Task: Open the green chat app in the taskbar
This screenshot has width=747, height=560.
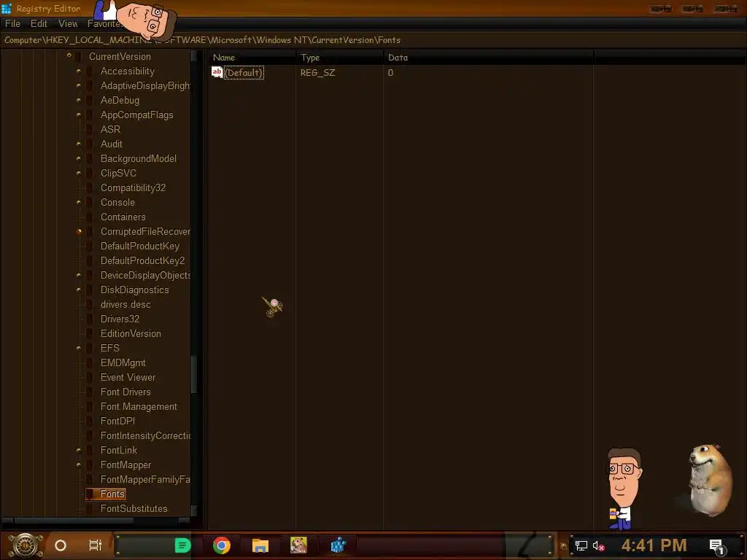Action: pyautogui.click(x=182, y=545)
